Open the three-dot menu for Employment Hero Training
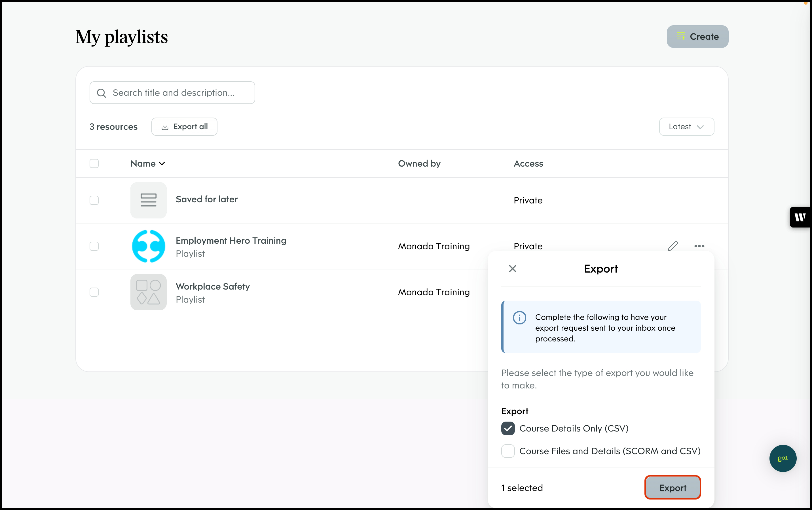This screenshot has height=510, width=812. pyautogui.click(x=699, y=246)
